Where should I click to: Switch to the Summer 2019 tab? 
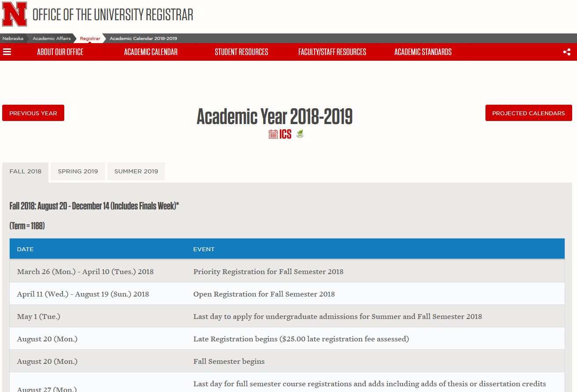point(136,172)
